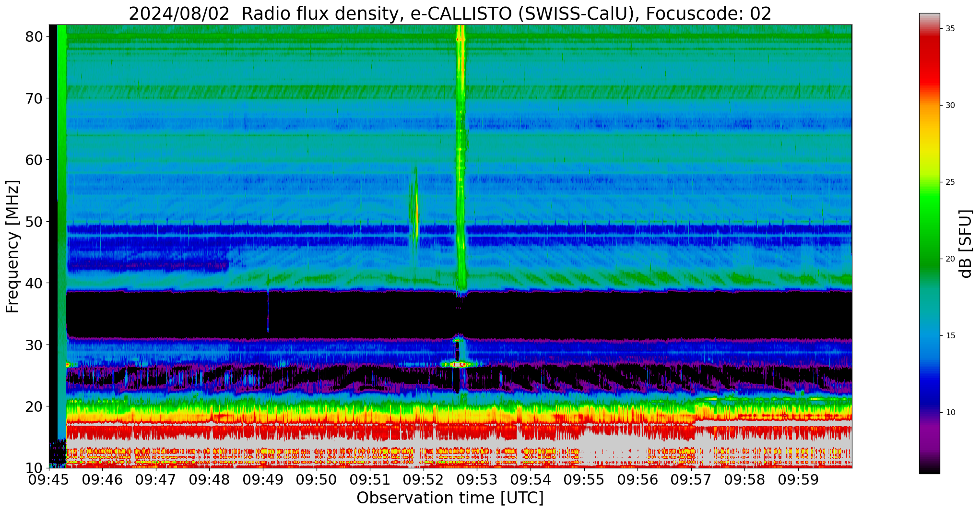
Task: Click the 30 MHz frequency tick label
Action: pyautogui.click(x=35, y=345)
